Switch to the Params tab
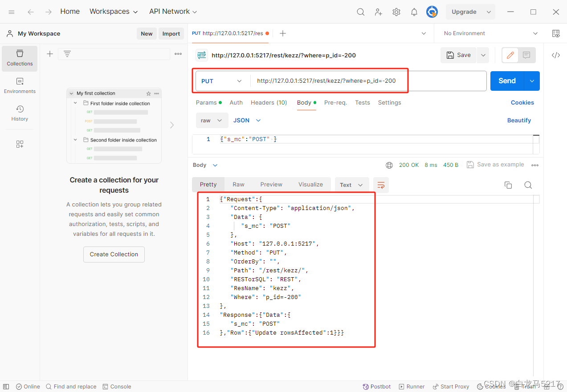Image resolution: width=567 pixels, height=392 pixels. pos(209,103)
